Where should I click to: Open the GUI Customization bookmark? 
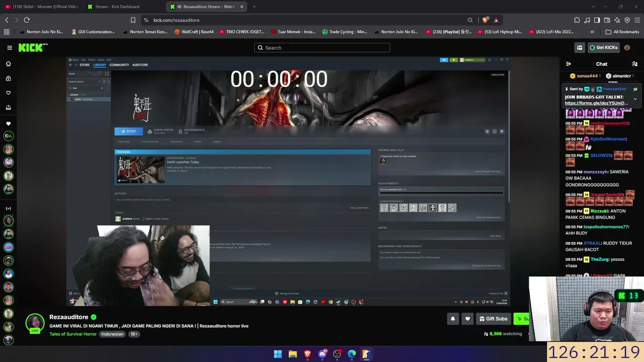[x=93, y=32]
